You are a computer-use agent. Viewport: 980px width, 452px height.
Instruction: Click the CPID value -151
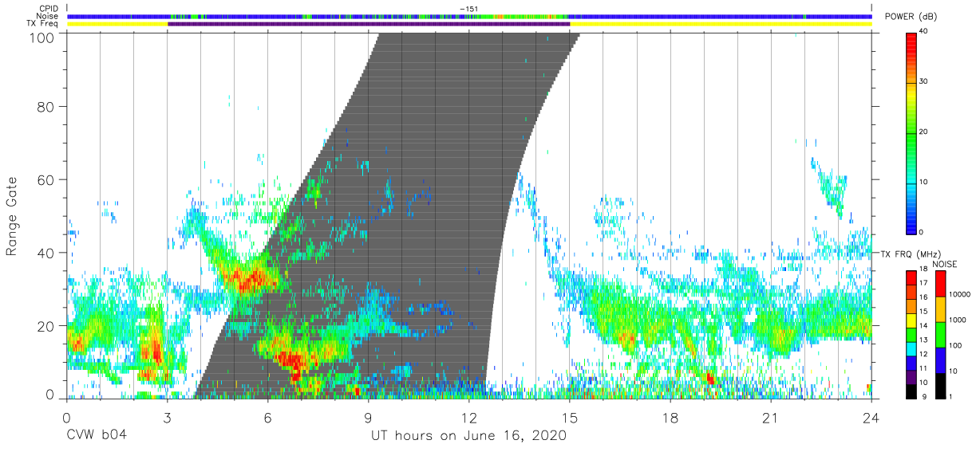[469, 9]
